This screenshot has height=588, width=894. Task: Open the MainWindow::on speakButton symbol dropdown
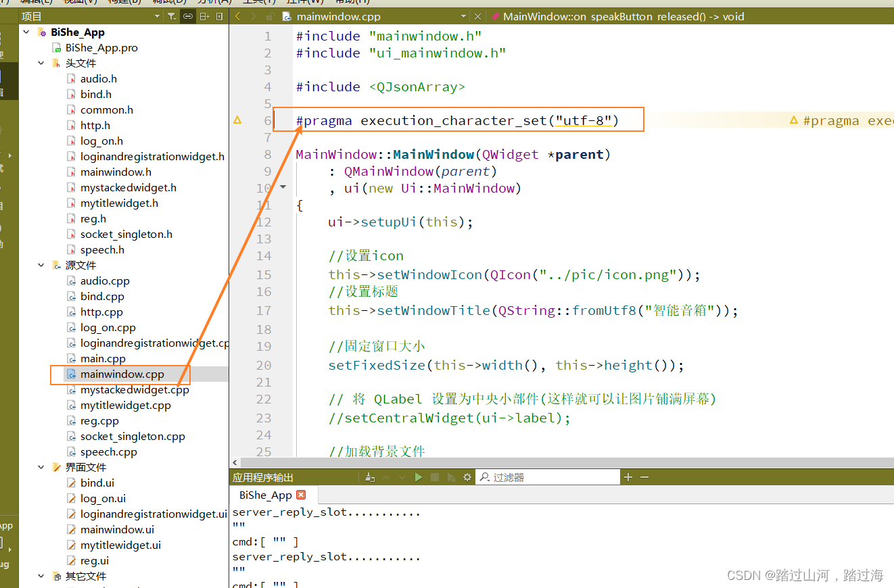[624, 16]
